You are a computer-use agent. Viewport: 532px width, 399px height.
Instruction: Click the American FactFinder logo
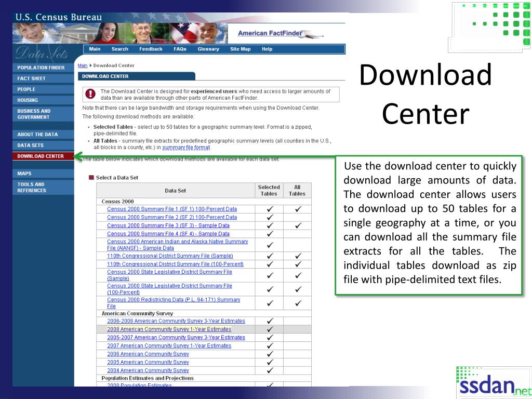(280, 34)
